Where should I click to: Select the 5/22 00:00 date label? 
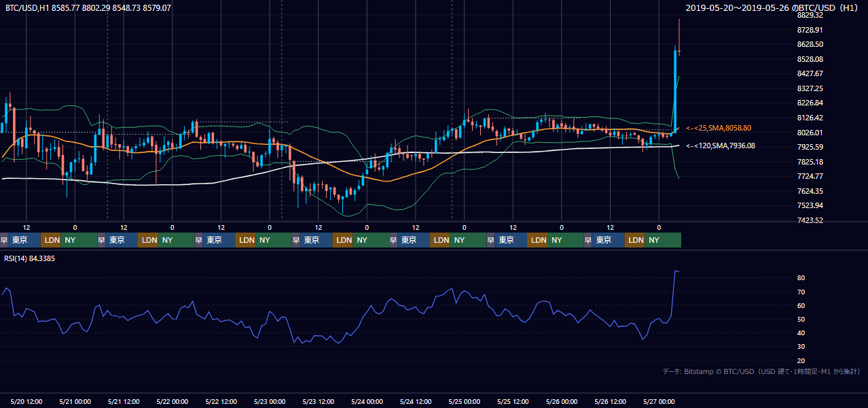click(x=173, y=401)
